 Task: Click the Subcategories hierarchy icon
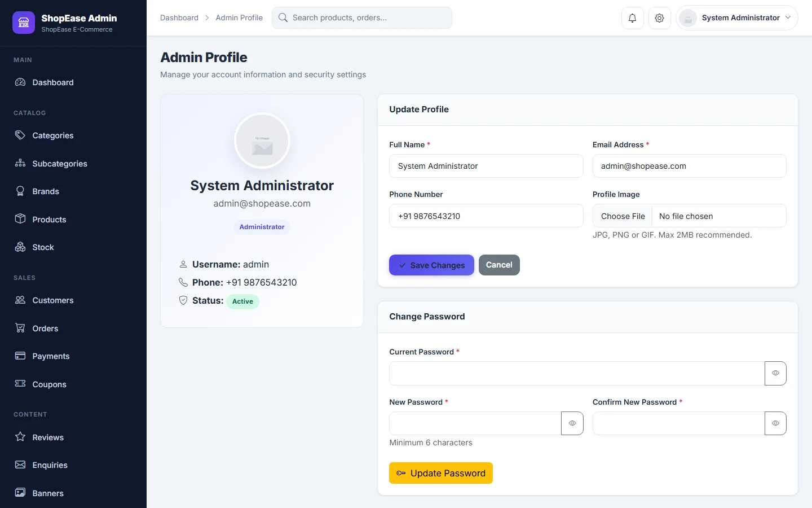click(x=20, y=163)
